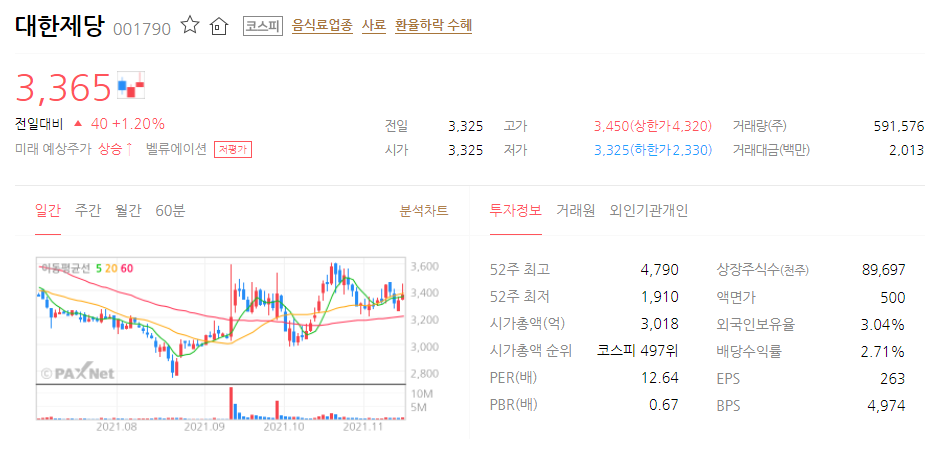Viewport: 936px width, 453px height.
Task: Add 대한제당 to favorites with star icon
Action: pos(190,25)
